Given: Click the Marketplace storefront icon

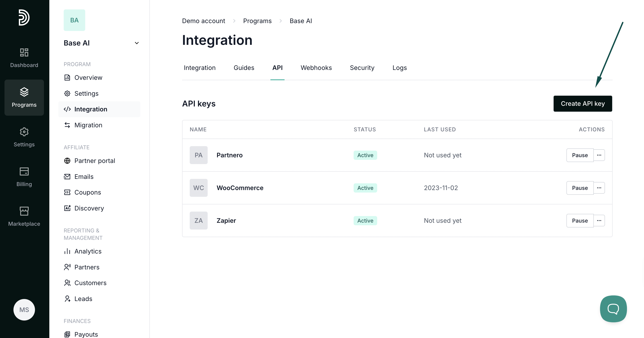Looking at the screenshot, I should pos(24,216).
